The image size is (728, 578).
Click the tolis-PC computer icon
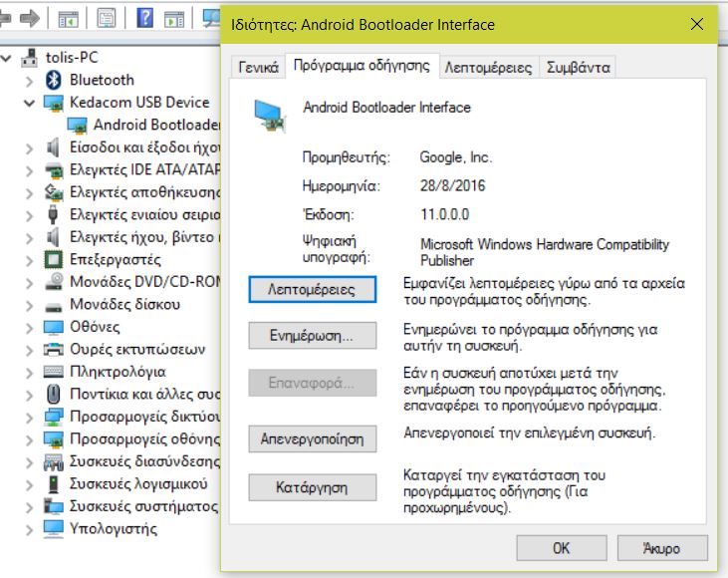tap(30, 58)
